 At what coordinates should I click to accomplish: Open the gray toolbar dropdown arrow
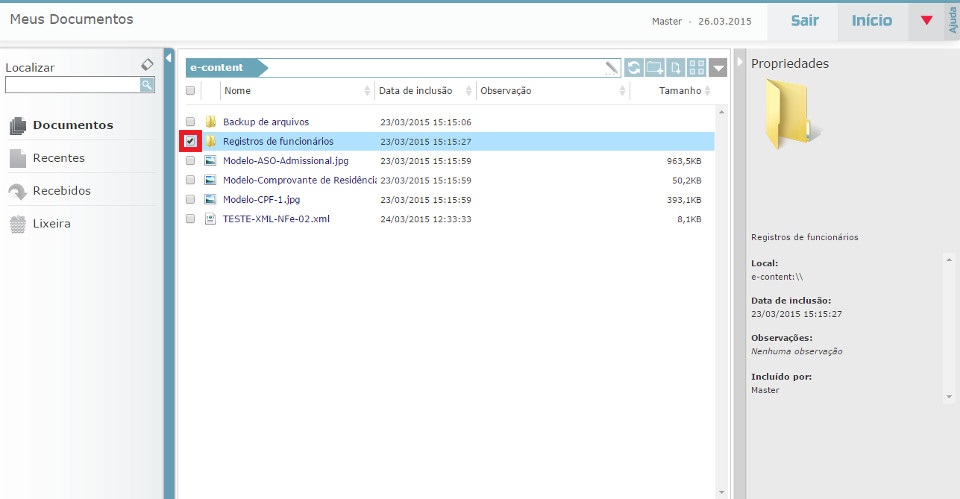pos(719,68)
